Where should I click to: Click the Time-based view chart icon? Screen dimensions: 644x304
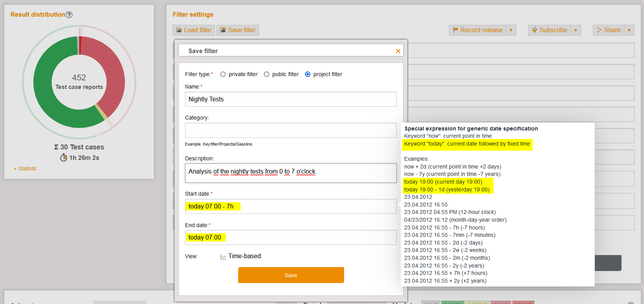click(223, 257)
